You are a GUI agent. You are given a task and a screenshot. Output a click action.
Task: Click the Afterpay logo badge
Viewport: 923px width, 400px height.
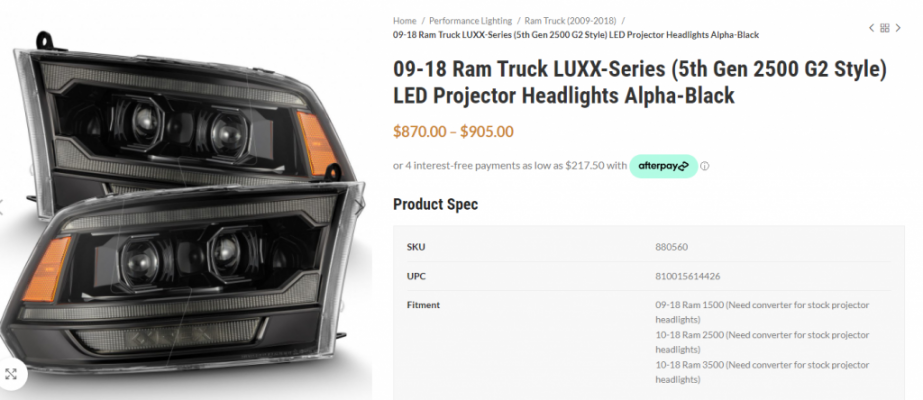pos(663,166)
